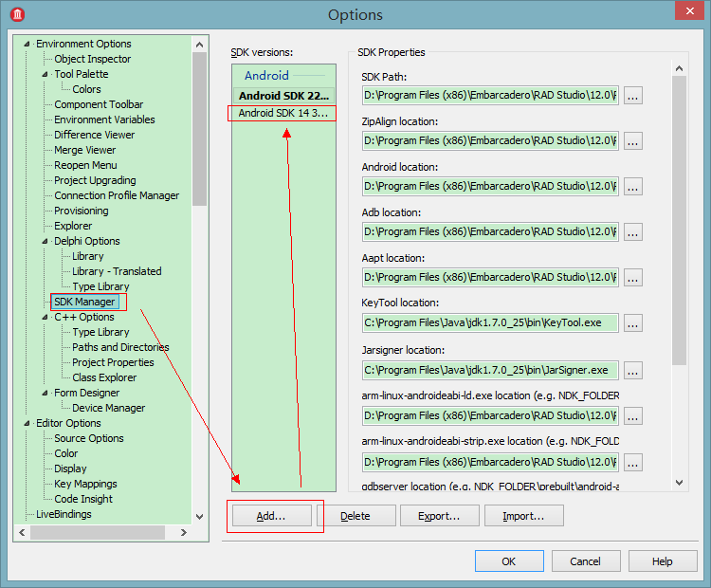The width and height of the screenshot is (711, 588).
Task: Open Help for Options
Action: (663, 561)
